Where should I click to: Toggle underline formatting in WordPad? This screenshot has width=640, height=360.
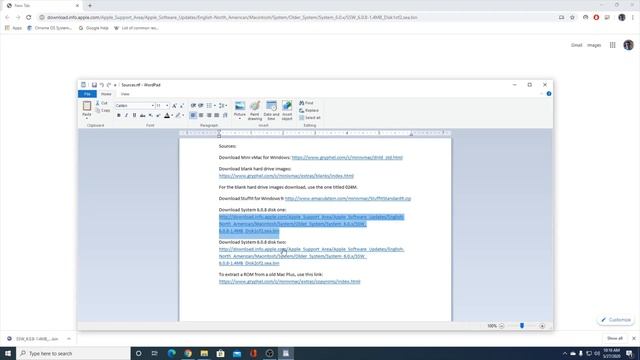click(134, 116)
